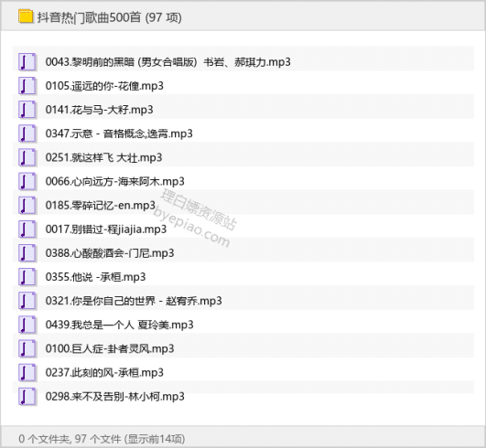486x448 pixels.
Task: Select file name 0066.心向远方-海来阿木.mp3
Action: 115,181
